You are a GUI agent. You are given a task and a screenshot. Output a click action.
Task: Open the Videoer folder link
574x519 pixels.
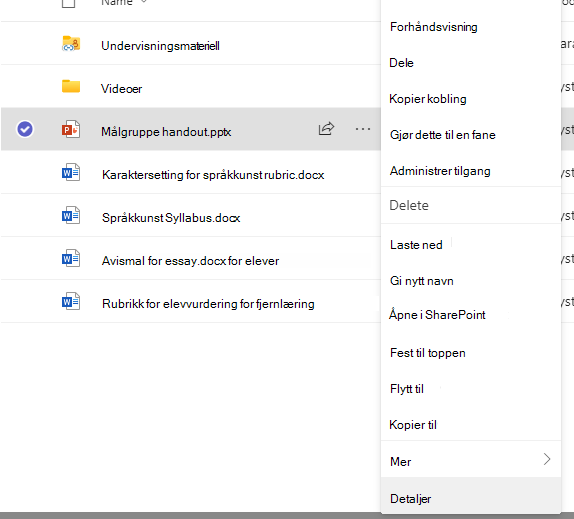tap(121, 89)
